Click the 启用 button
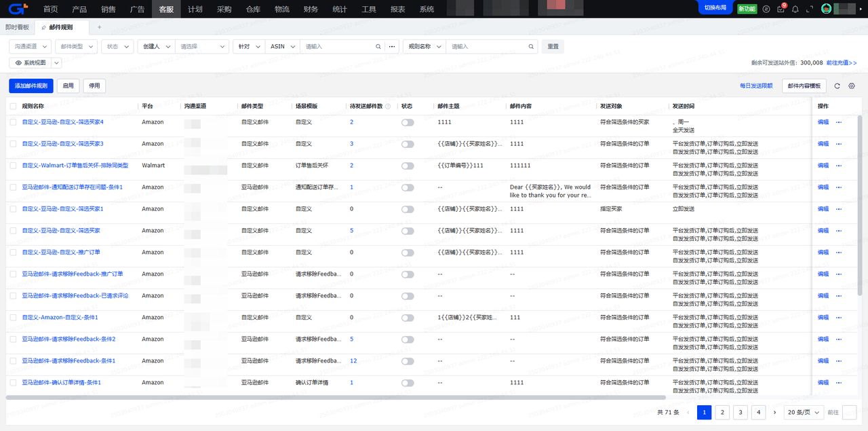Screen dimensions: 868x431 [x=68, y=86]
